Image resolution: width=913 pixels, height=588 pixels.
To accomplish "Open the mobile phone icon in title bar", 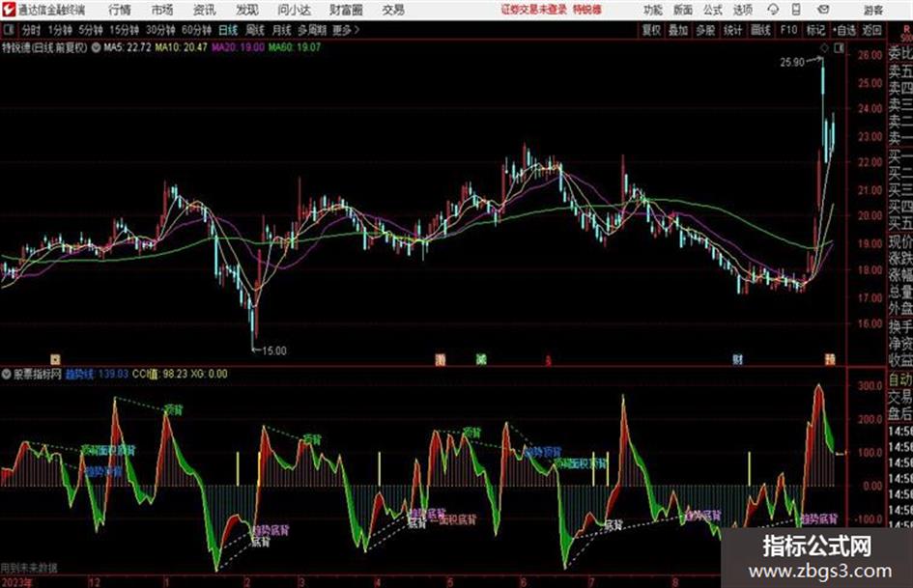I will click(x=796, y=10).
